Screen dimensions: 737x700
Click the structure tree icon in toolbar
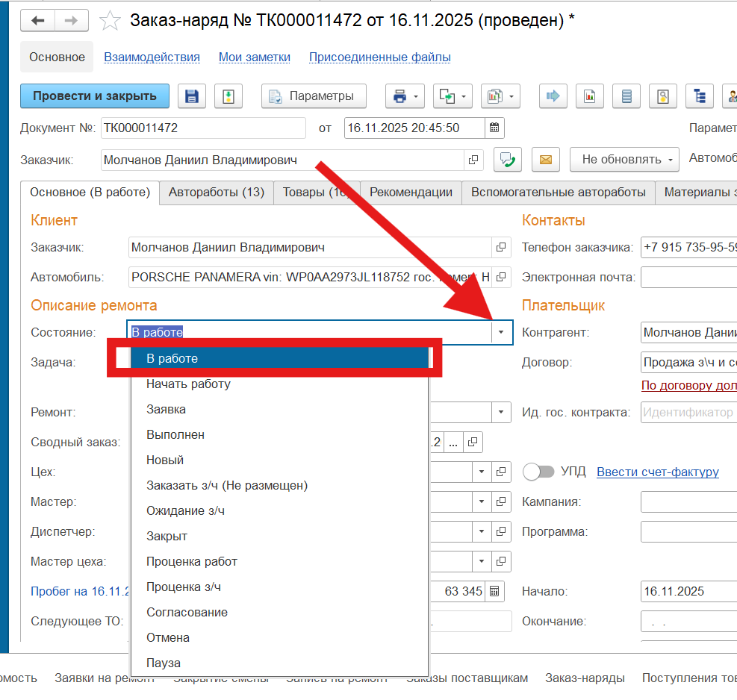700,96
